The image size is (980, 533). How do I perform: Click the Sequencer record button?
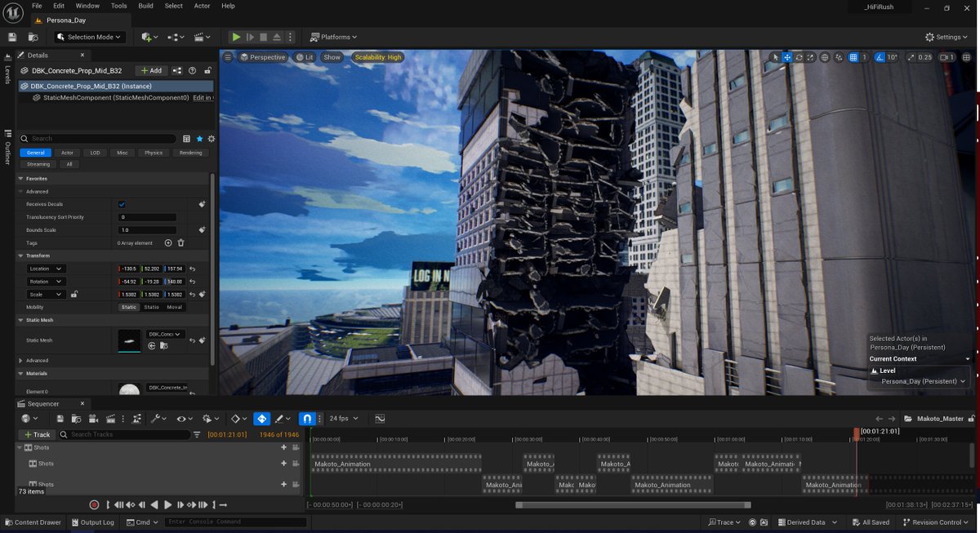click(94, 505)
